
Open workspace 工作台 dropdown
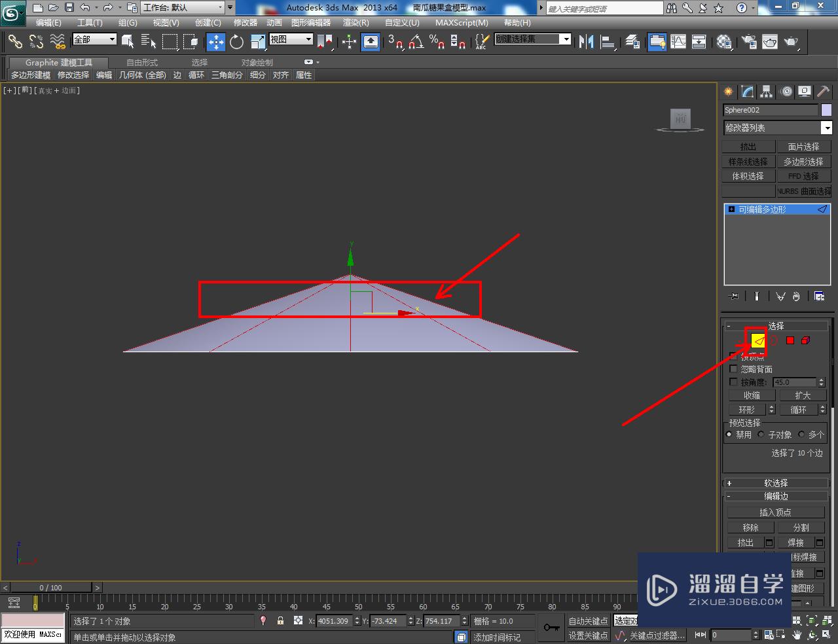[183, 8]
